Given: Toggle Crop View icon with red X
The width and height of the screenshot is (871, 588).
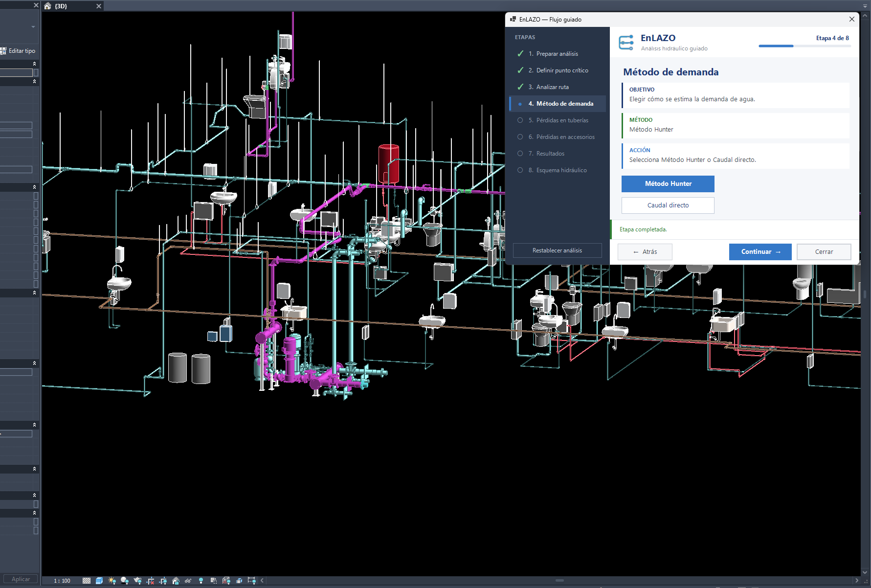Looking at the screenshot, I should point(150,581).
